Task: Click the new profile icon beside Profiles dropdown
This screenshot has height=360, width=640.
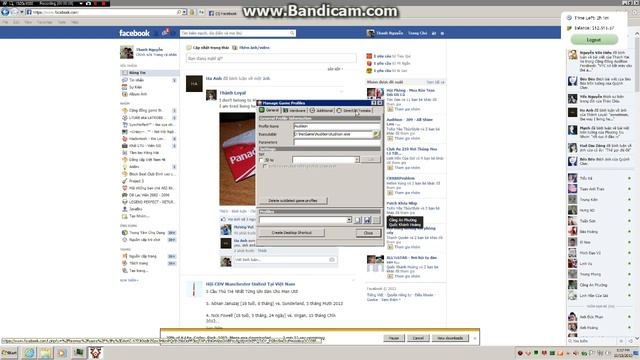Action: (x=358, y=220)
